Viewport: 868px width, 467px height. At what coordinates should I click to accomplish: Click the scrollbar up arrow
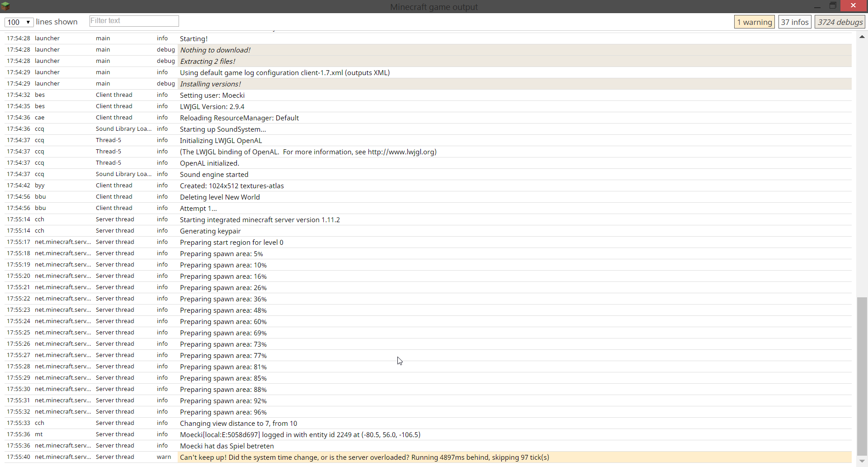pyautogui.click(x=862, y=37)
